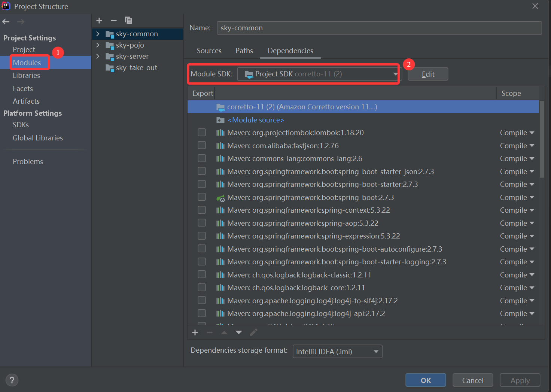
Task: Click the sky-take-out module folder icon
Action: (x=110, y=68)
